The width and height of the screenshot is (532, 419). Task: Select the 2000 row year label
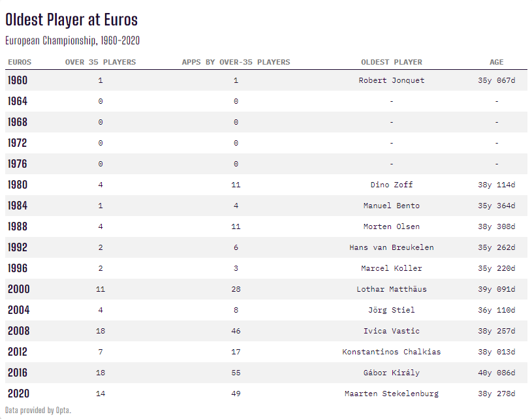tap(18, 289)
